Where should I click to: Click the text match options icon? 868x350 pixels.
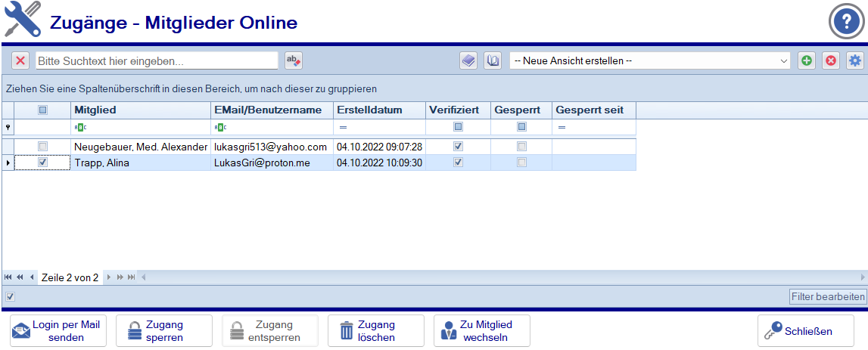(293, 60)
